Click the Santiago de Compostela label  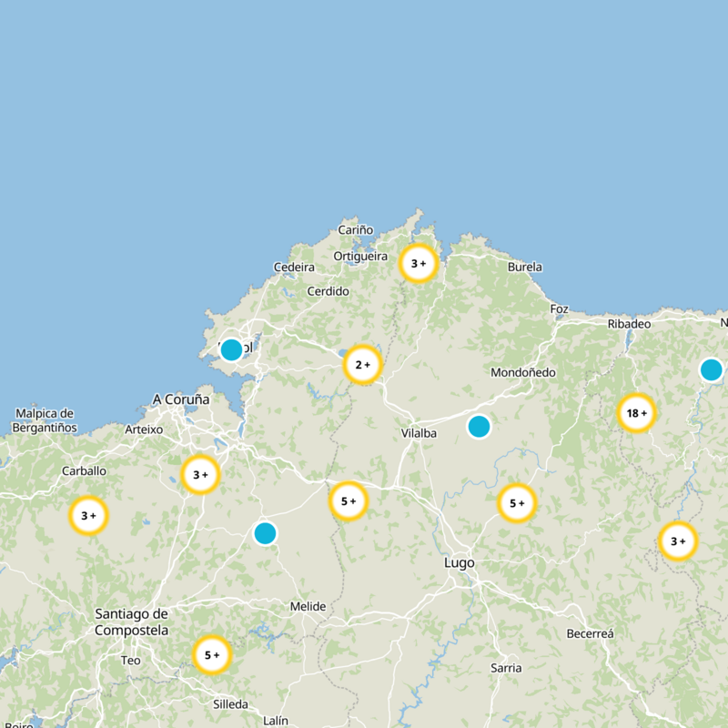tap(131, 622)
